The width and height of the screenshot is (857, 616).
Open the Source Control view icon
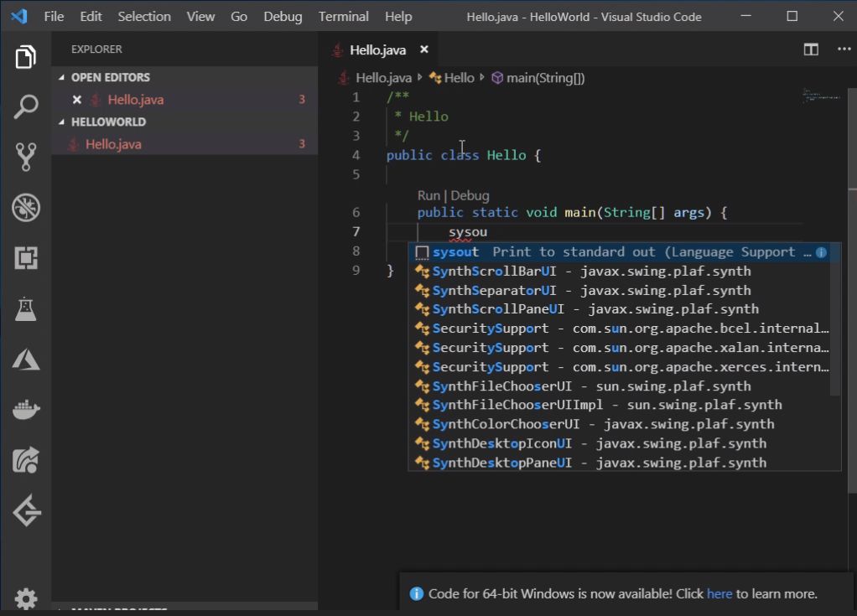click(x=26, y=157)
